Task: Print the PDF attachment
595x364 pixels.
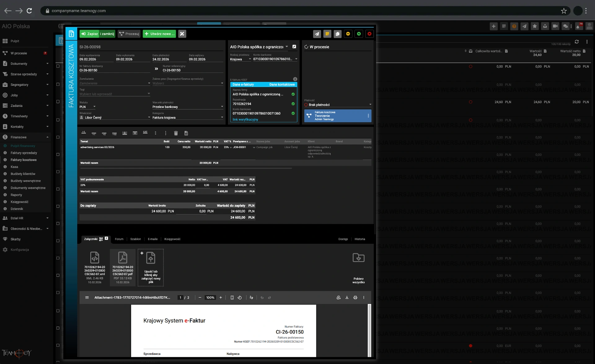Action: pyautogui.click(x=355, y=297)
